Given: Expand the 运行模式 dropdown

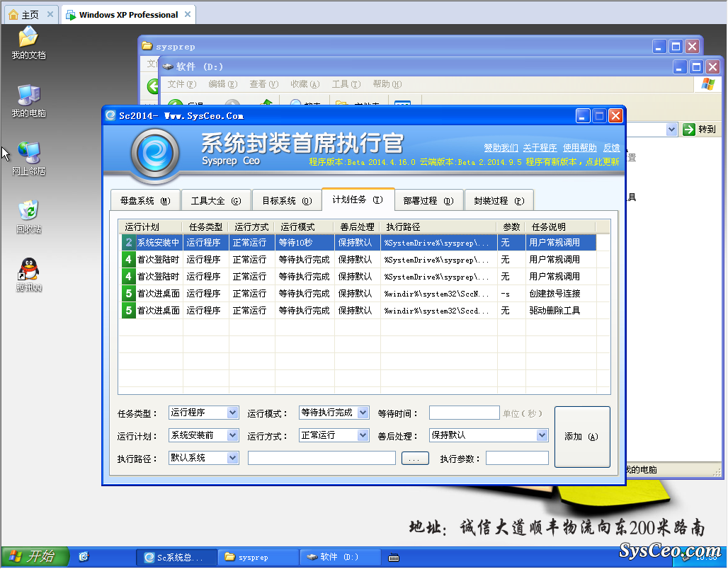Looking at the screenshot, I should click(363, 413).
